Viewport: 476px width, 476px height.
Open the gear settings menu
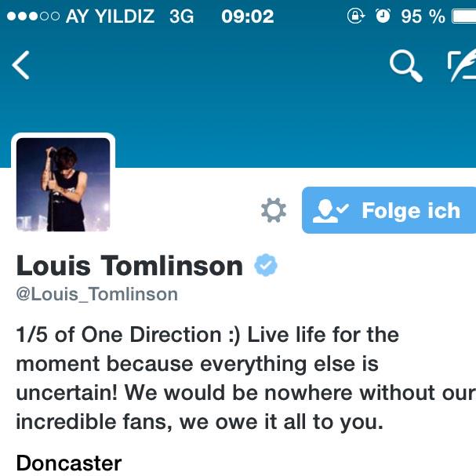point(274,210)
